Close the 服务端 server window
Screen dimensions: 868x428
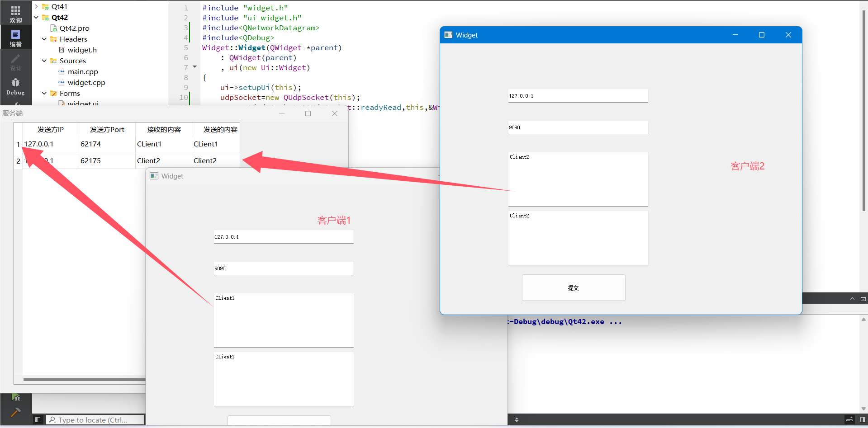pos(335,113)
